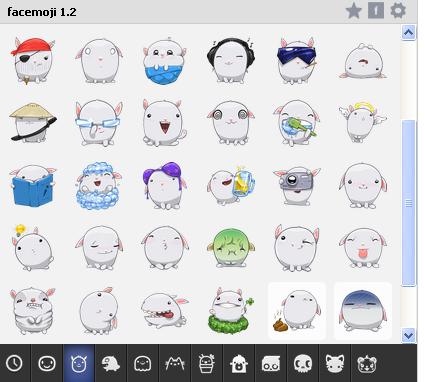Viewport: 425px width, 382px height.
Task: Pick the hypnotized spiral eyes sticker
Action: [231, 123]
